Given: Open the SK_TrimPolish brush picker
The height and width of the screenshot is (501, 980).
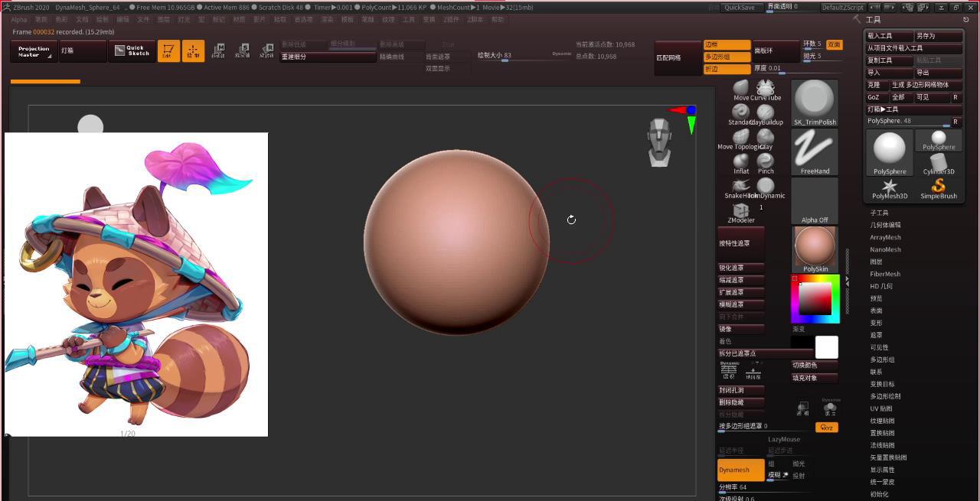Looking at the screenshot, I should point(815,102).
